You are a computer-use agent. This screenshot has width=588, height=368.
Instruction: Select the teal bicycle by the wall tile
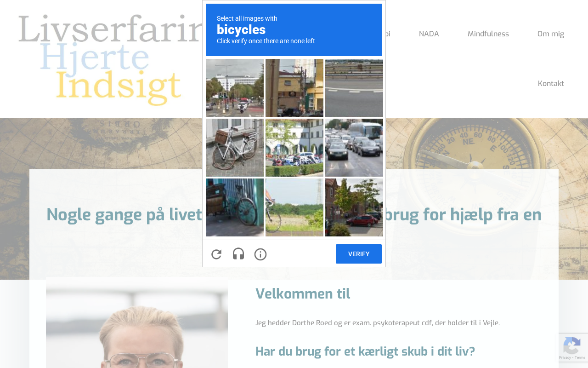[x=235, y=207]
